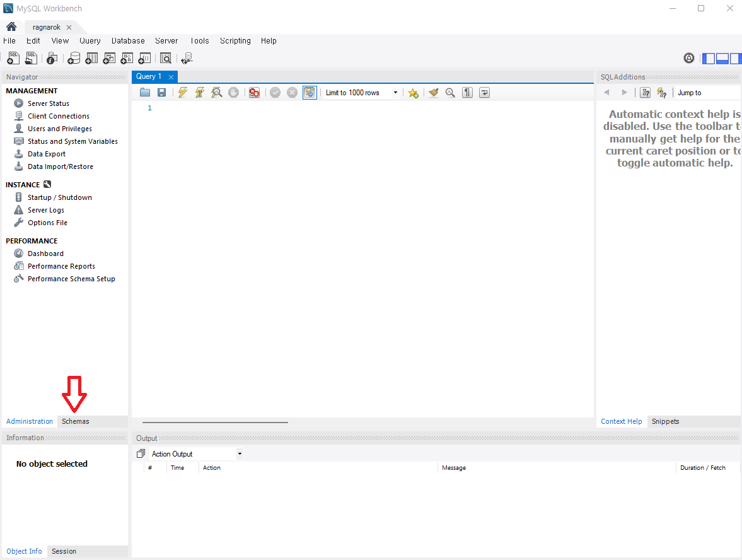The height and width of the screenshot is (560, 742).
Task: Execute statement under cursor icon
Action: tap(200, 93)
